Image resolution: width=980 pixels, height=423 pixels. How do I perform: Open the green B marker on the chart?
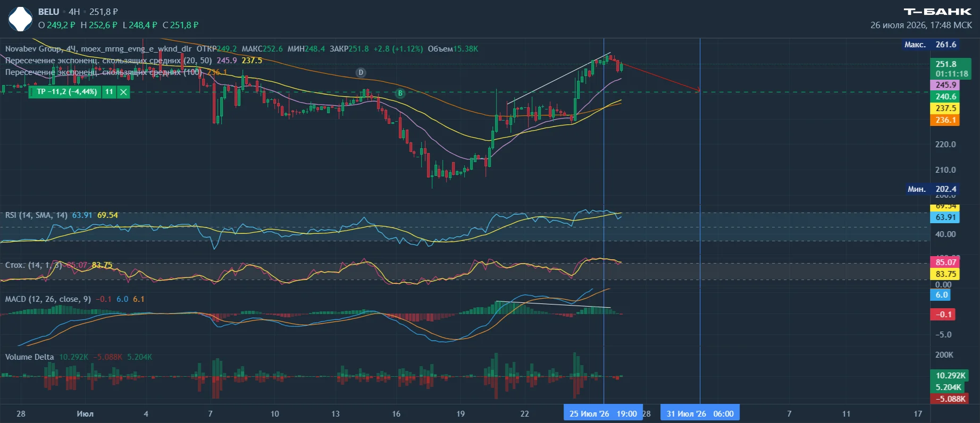pos(400,94)
